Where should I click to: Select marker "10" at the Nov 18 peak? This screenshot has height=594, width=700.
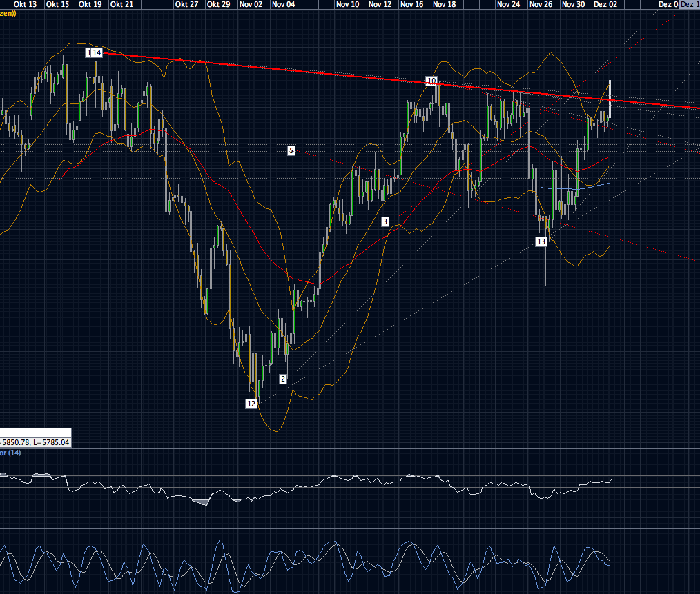tap(432, 81)
